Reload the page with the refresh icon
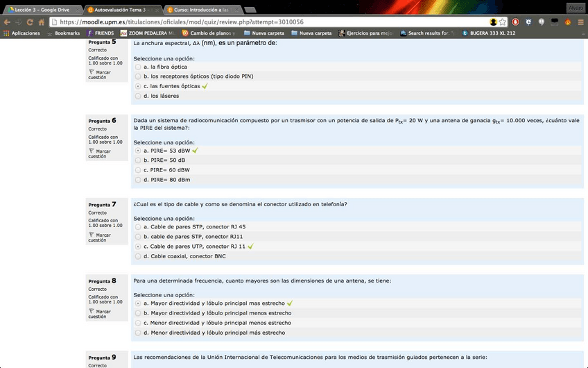Image resolution: width=588 pixels, height=368 pixels. tap(30, 22)
